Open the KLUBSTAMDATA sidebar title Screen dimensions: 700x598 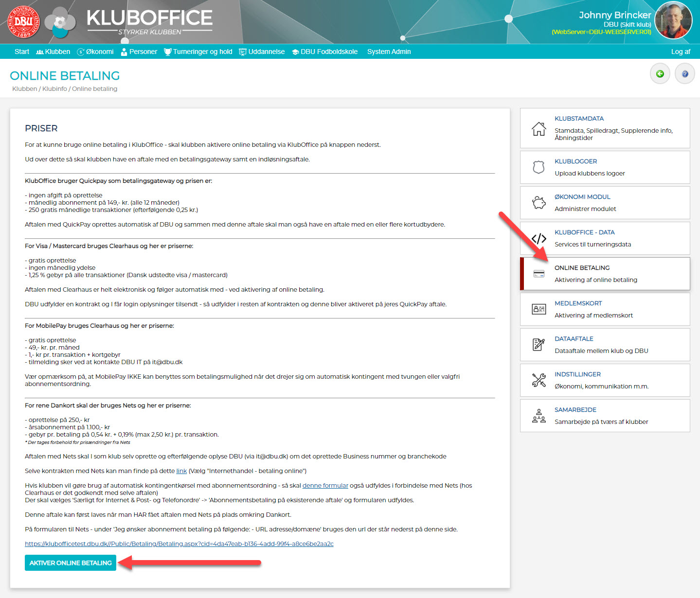click(x=579, y=118)
